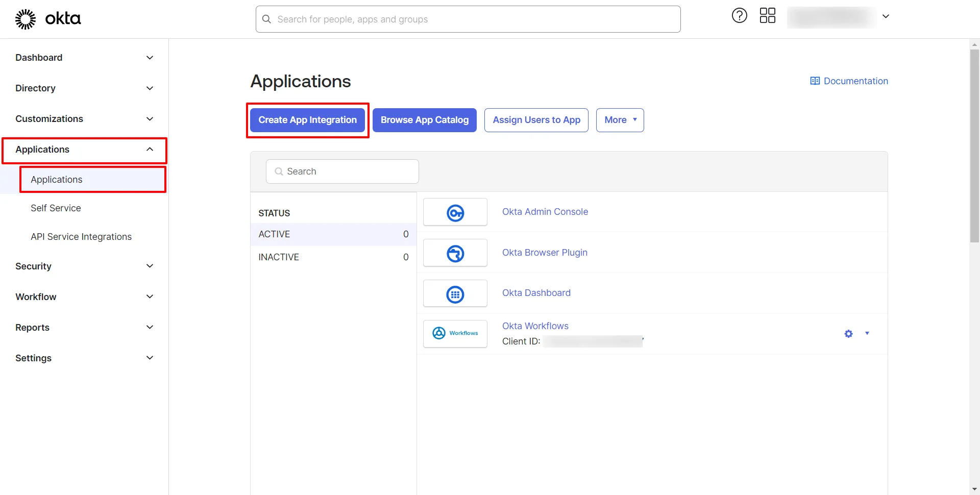Click the Okta Browser Plugin app icon

[x=455, y=253]
